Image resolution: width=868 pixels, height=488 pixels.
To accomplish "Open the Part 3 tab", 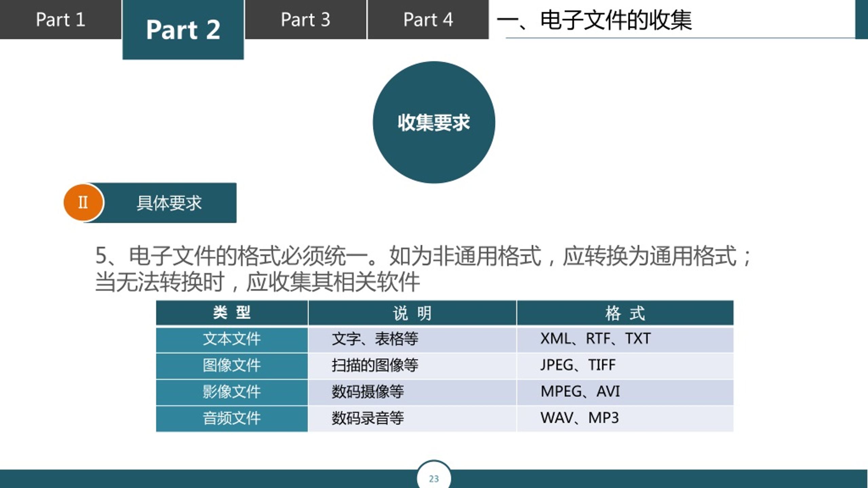I will [305, 19].
